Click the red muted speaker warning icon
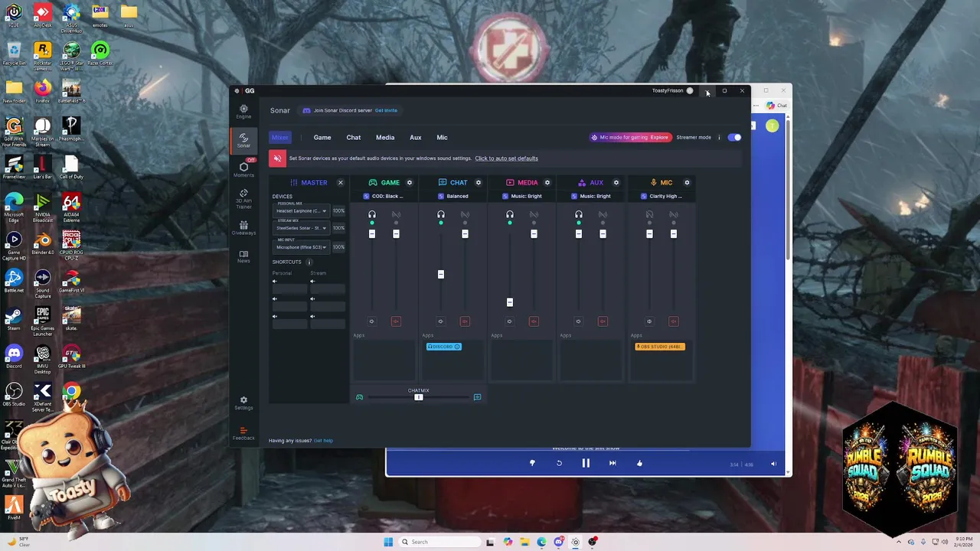Viewport: 980px width, 551px height. (x=277, y=158)
